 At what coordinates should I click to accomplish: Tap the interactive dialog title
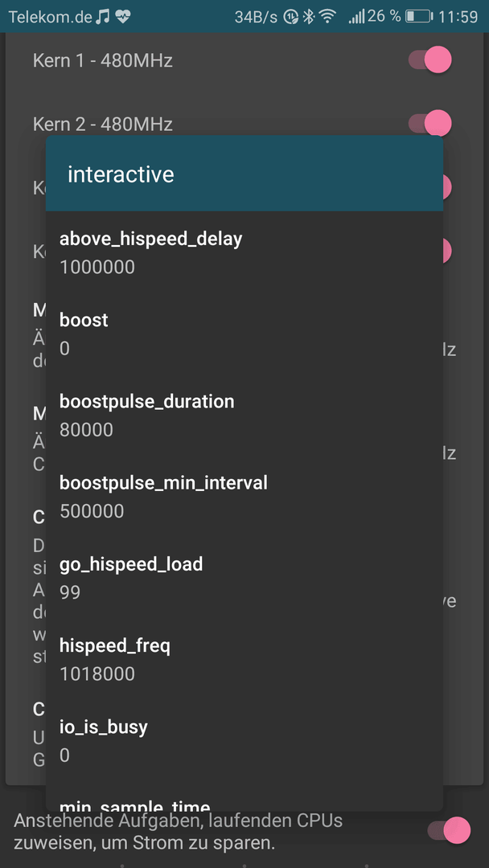click(x=121, y=174)
